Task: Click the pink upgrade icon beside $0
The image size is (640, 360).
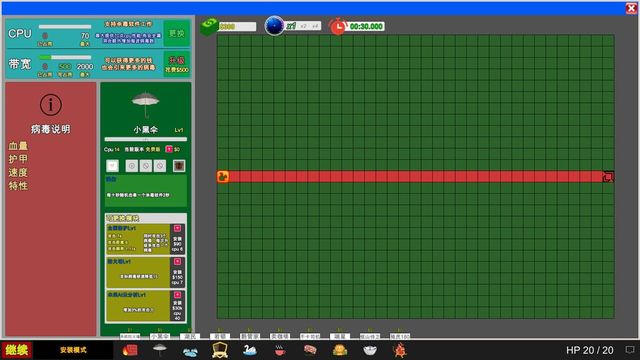Action: [169, 149]
